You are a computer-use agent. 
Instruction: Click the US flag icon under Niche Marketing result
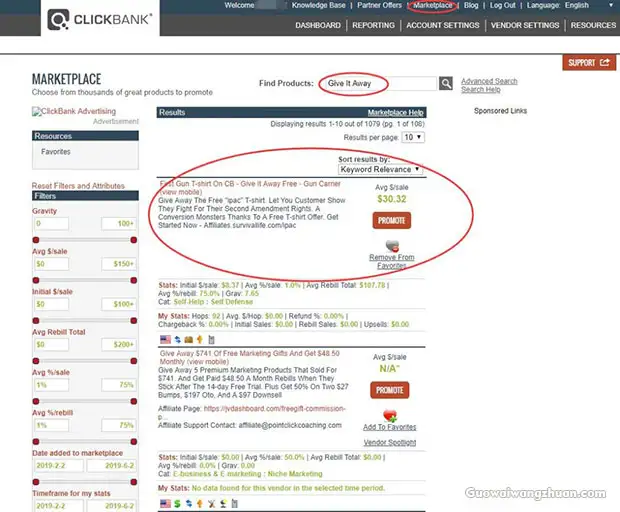[165, 503]
